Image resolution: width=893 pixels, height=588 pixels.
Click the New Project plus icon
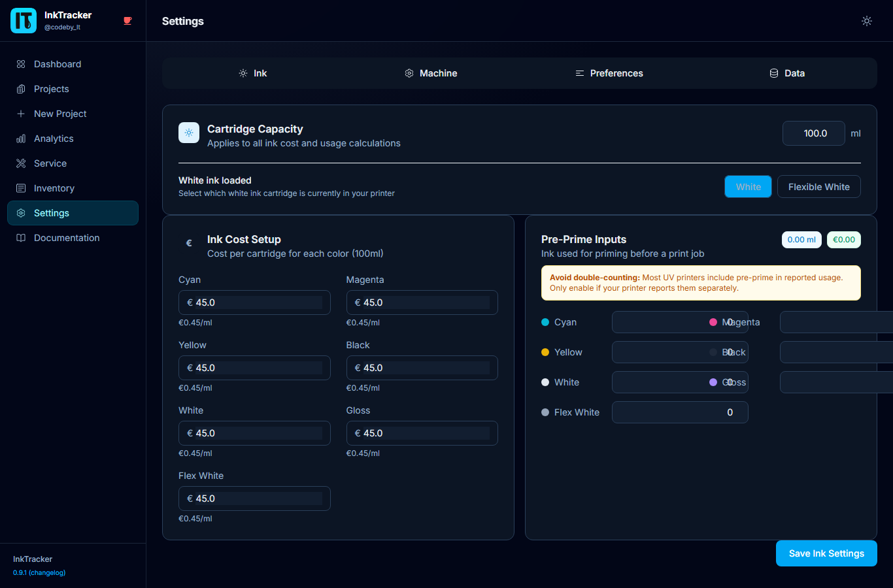[x=21, y=114]
